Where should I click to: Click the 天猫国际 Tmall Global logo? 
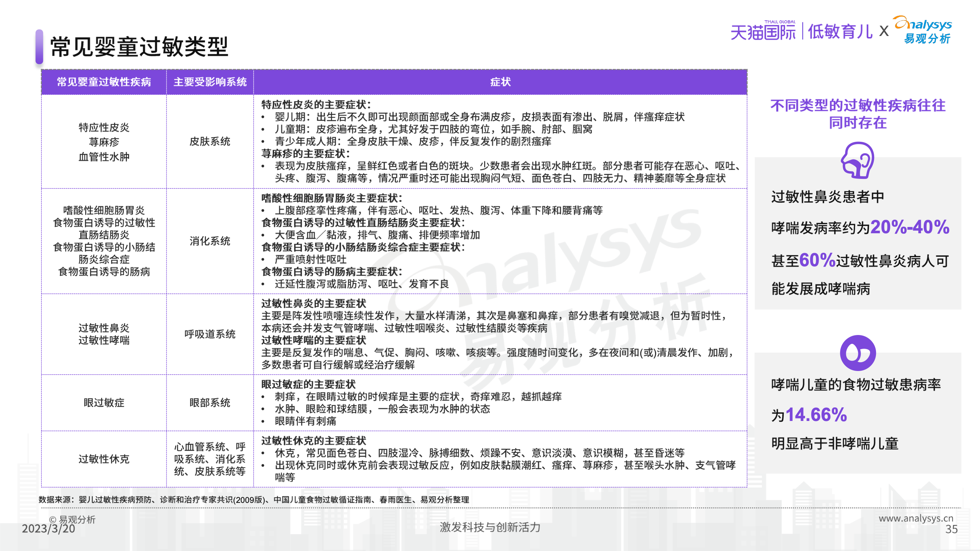763,30
